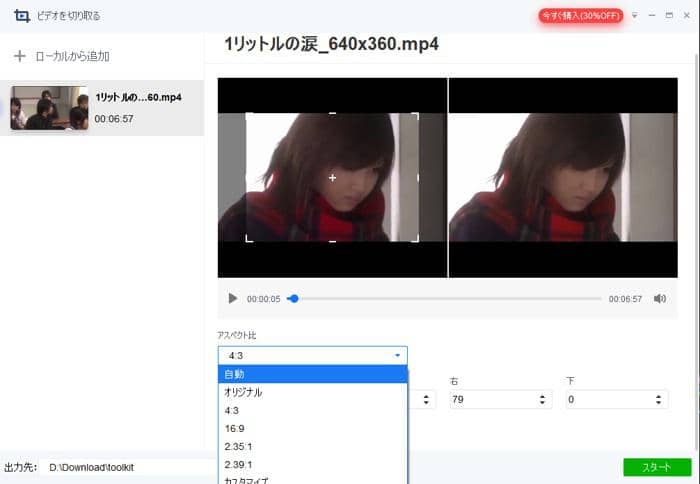Click the 1リットルの…60.mp4 file name in sidebar

coord(138,97)
